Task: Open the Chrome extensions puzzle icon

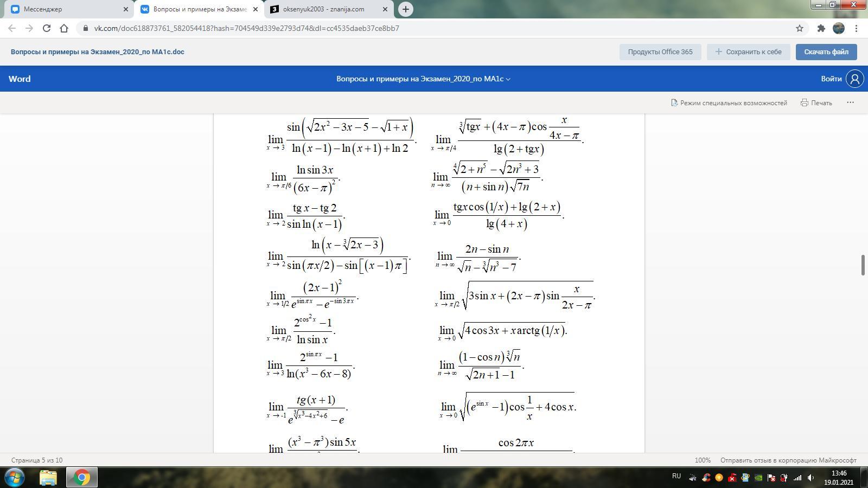Action: (x=821, y=28)
